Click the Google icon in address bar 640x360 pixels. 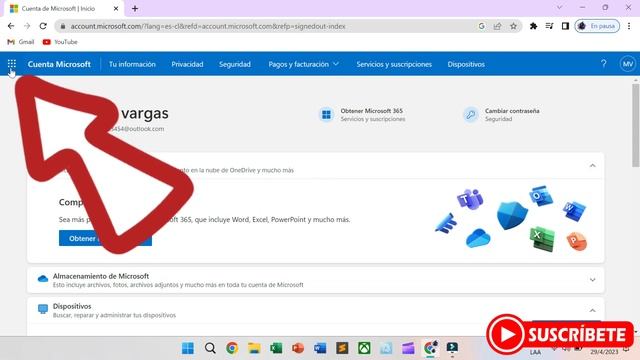coord(481,26)
